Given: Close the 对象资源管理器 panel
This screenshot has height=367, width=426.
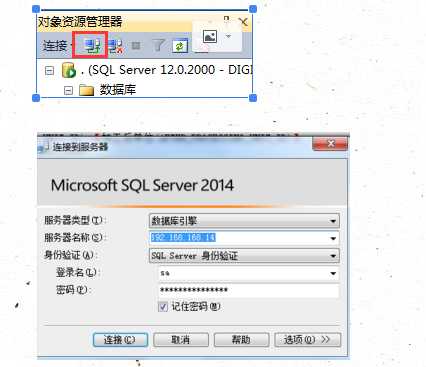Looking at the screenshot, I should click(x=244, y=22).
